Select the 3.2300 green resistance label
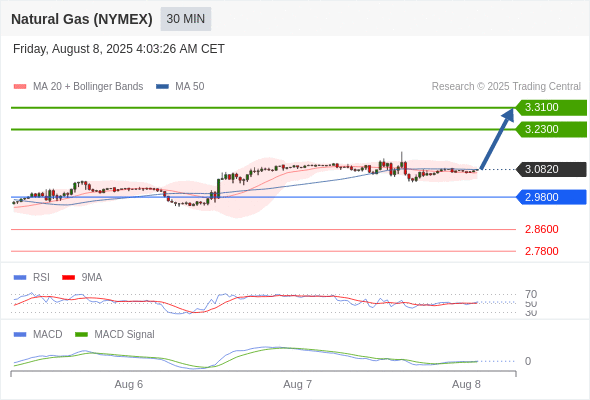The height and width of the screenshot is (400, 590). click(551, 129)
